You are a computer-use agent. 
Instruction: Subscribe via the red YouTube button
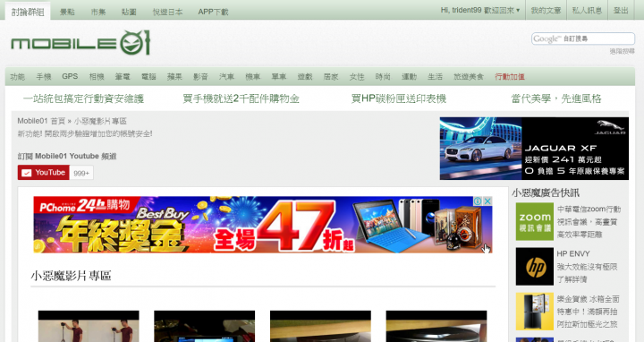(x=44, y=173)
